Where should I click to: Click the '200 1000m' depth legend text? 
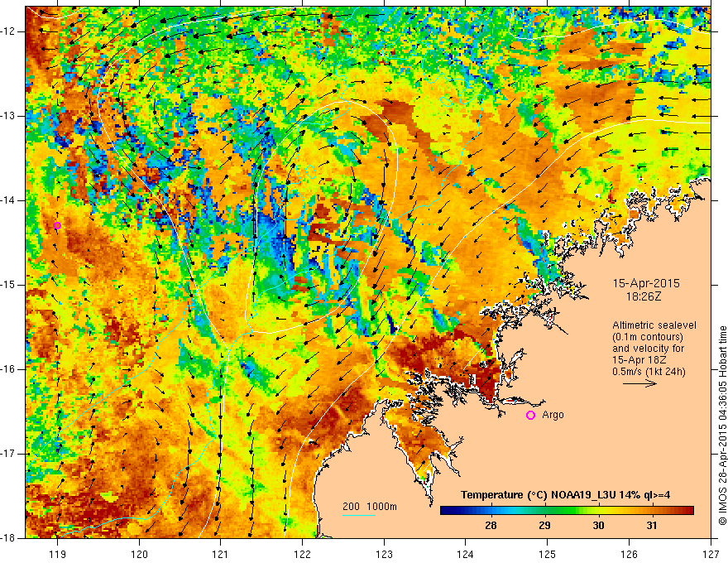[370, 507]
